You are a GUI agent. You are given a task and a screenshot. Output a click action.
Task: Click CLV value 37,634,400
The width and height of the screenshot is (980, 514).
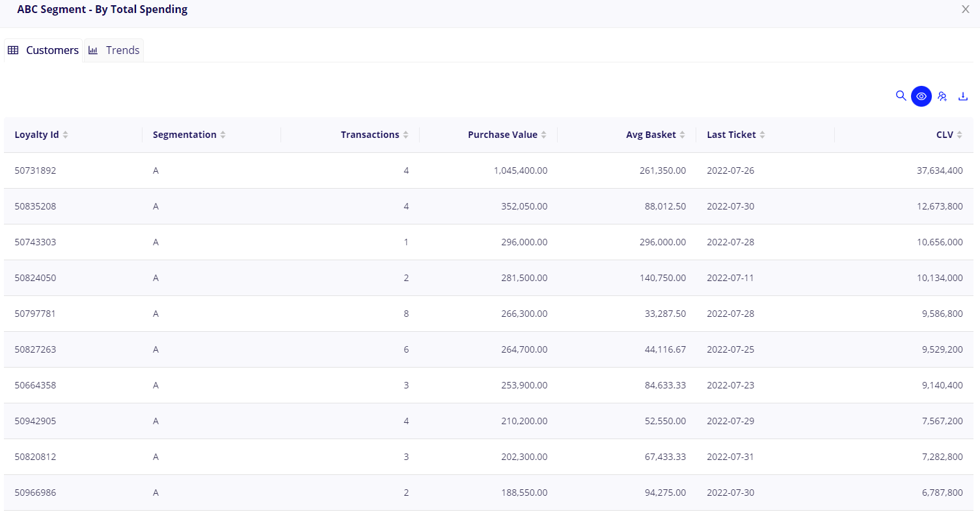(940, 170)
